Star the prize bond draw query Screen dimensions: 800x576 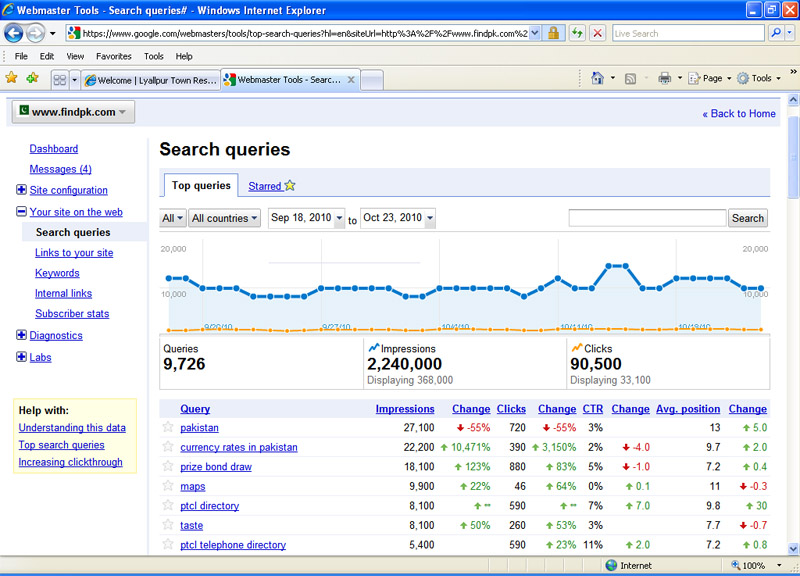[x=168, y=466]
